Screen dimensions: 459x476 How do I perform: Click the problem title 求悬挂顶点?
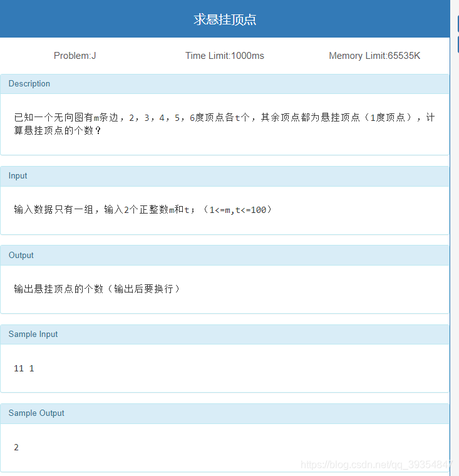[x=225, y=19]
